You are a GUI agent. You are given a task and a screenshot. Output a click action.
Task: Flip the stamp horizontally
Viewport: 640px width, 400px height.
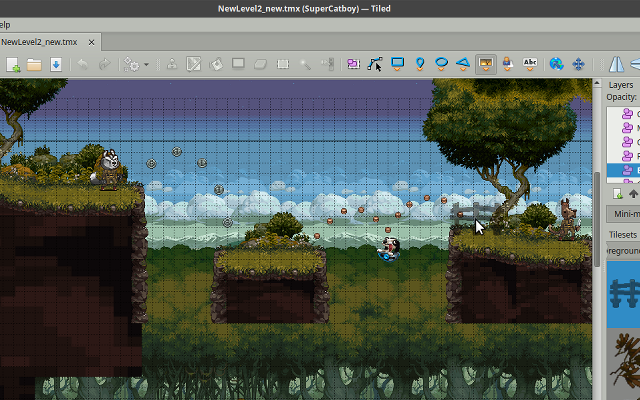pos(616,64)
